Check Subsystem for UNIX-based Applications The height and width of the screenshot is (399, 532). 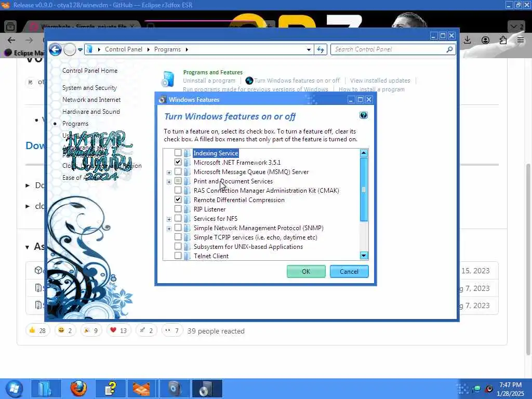pos(178,246)
